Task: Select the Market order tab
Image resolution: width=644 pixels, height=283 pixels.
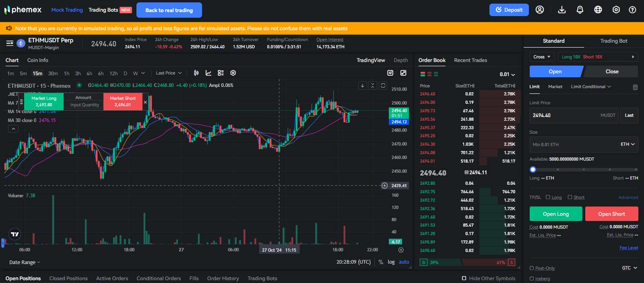Action: pos(555,87)
